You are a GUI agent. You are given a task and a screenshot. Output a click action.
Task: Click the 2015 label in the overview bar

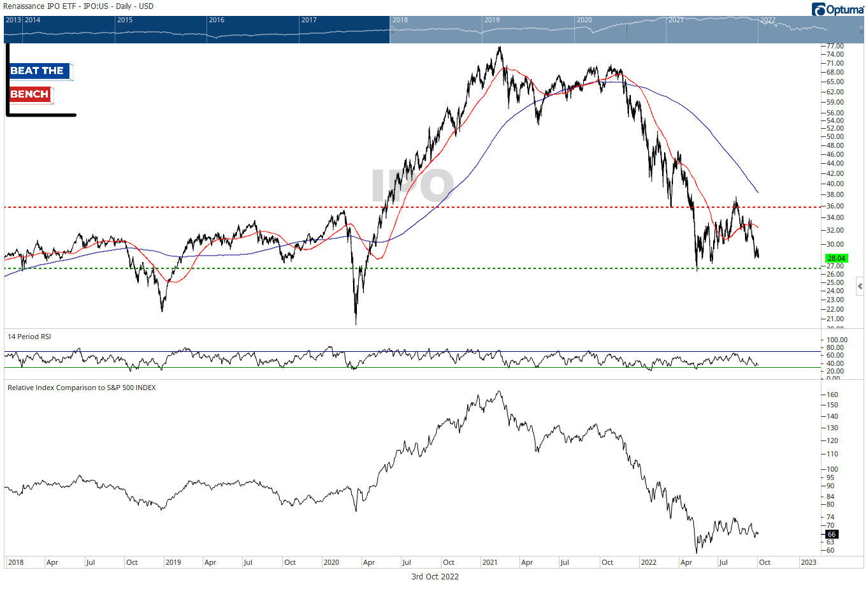(125, 20)
